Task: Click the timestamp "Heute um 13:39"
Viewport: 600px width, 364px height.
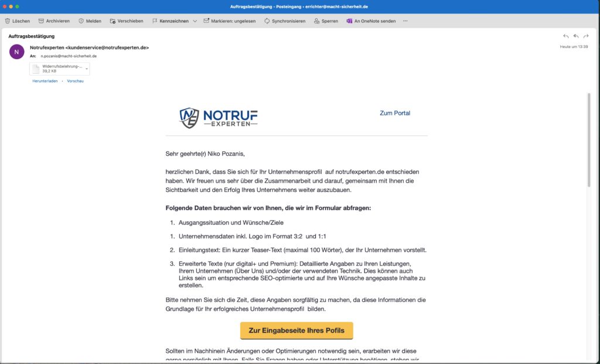Action: (x=574, y=47)
